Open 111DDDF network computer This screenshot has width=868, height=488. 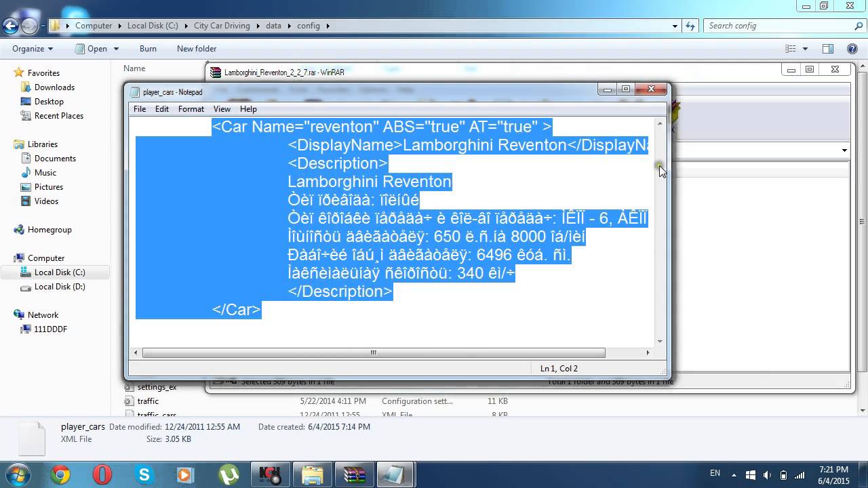[50, 329]
